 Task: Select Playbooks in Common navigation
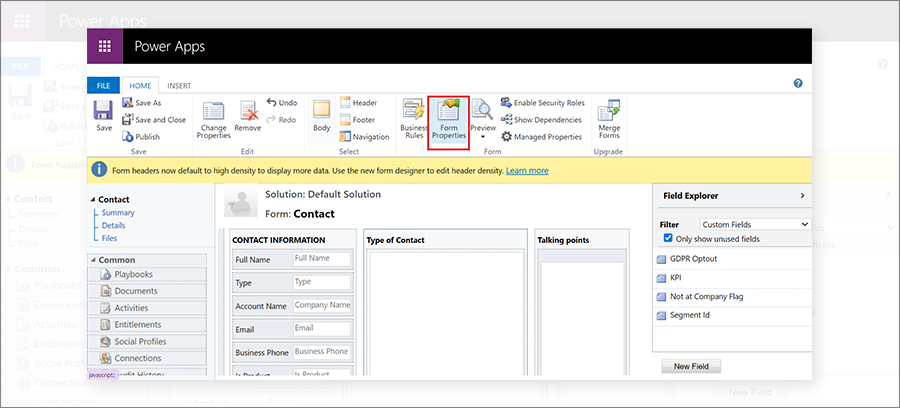(148, 274)
